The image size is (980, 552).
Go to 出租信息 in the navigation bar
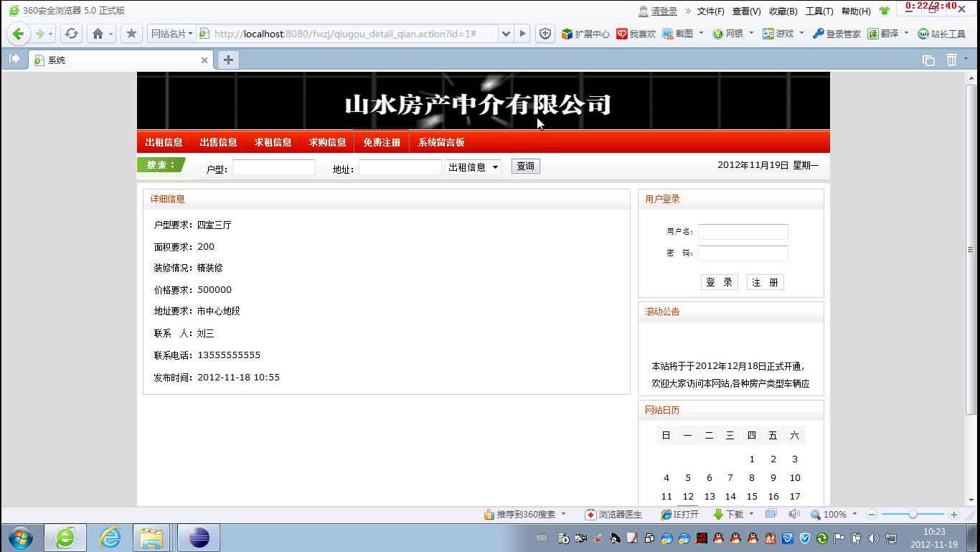[x=164, y=142]
